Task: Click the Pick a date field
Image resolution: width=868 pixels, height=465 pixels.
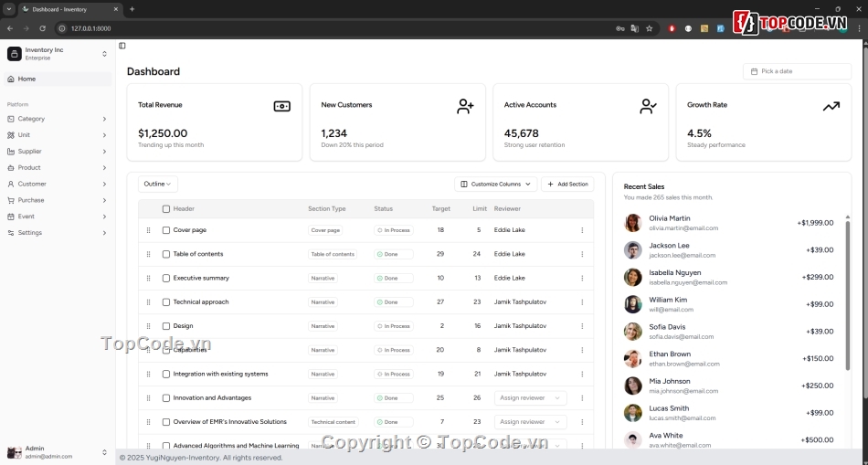Action: (797, 71)
